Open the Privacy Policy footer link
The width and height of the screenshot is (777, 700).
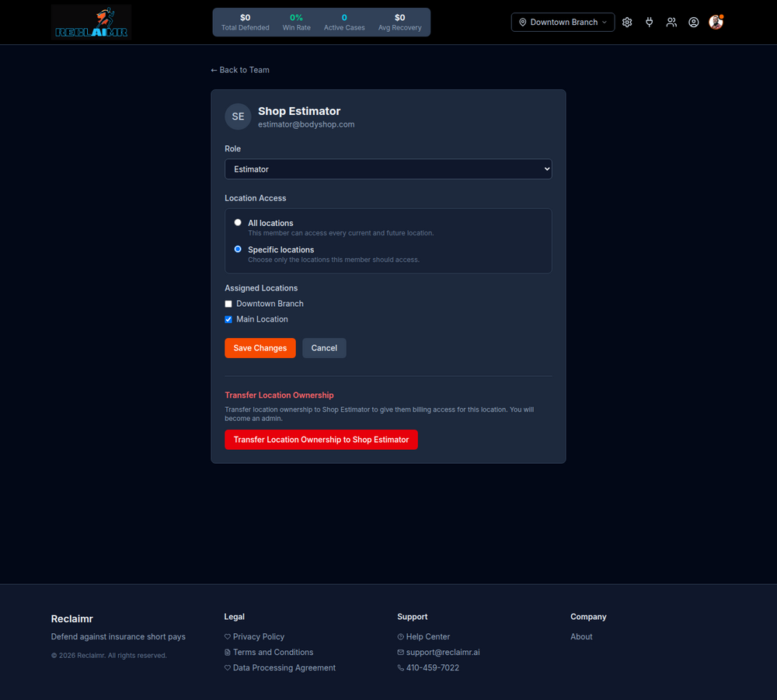click(x=254, y=636)
